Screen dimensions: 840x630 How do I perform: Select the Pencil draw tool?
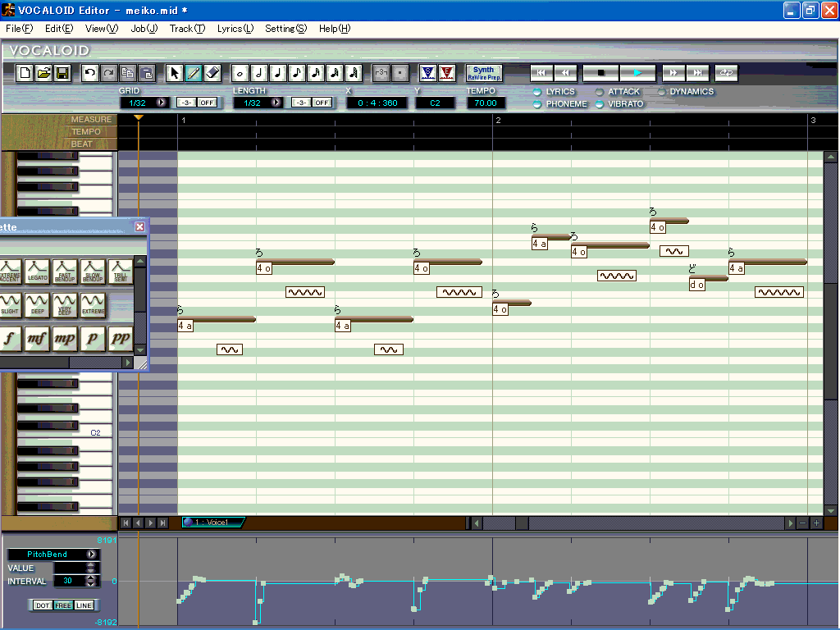click(x=194, y=73)
